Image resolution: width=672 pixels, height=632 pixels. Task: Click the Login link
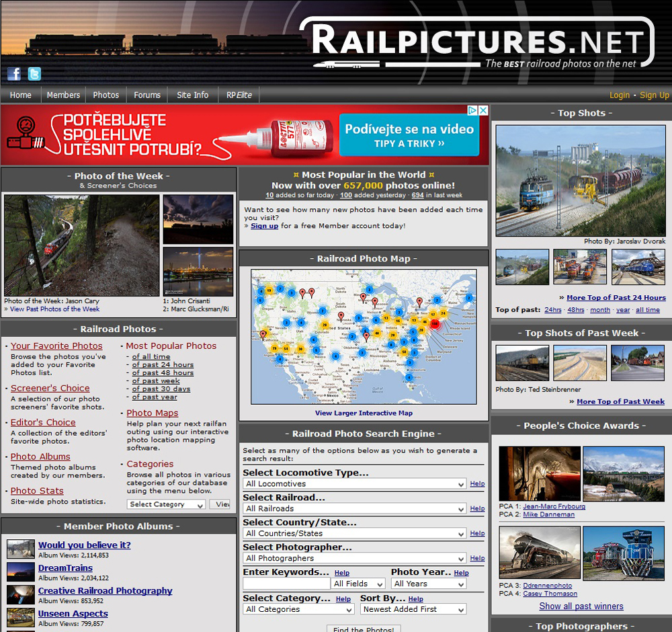pyautogui.click(x=620, y=95)
